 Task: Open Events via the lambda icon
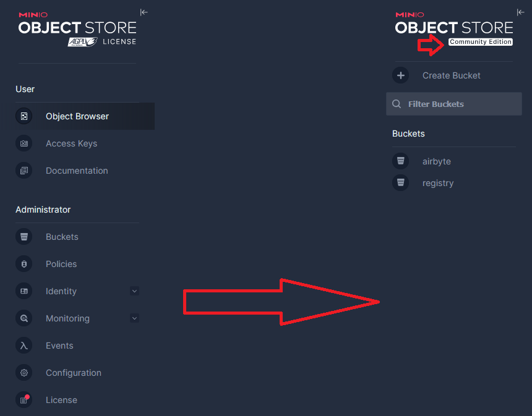coord(24,345)
